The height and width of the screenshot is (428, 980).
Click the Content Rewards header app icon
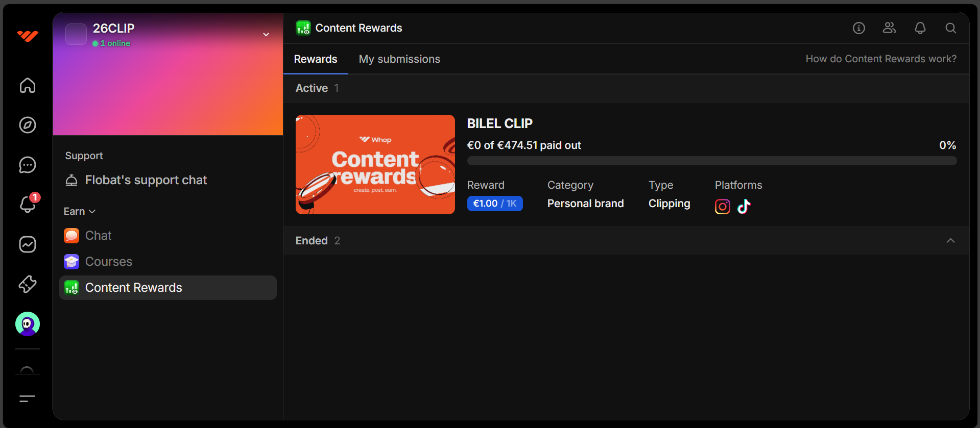click(303, 28)
